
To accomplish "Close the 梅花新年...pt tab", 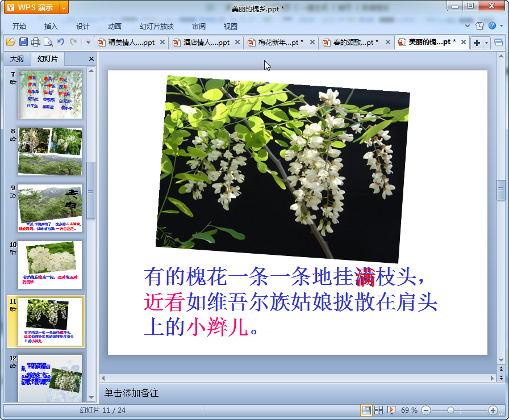I will tap(312, 42).
